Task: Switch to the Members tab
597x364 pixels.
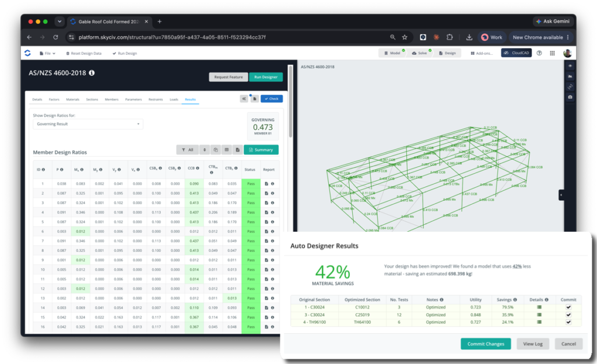Action: [x=111, y=99]
